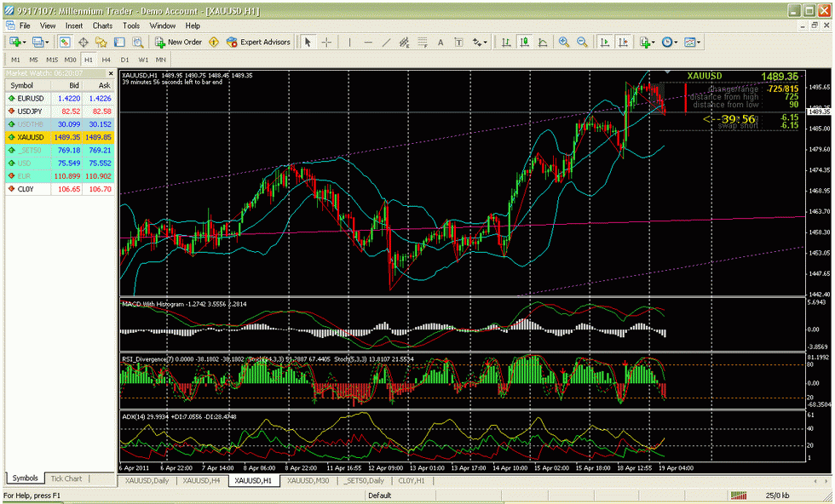This screenshot has height=504, width=835.
Task: Switch chart to Bar chart icon
Action: tap(506, 42)
